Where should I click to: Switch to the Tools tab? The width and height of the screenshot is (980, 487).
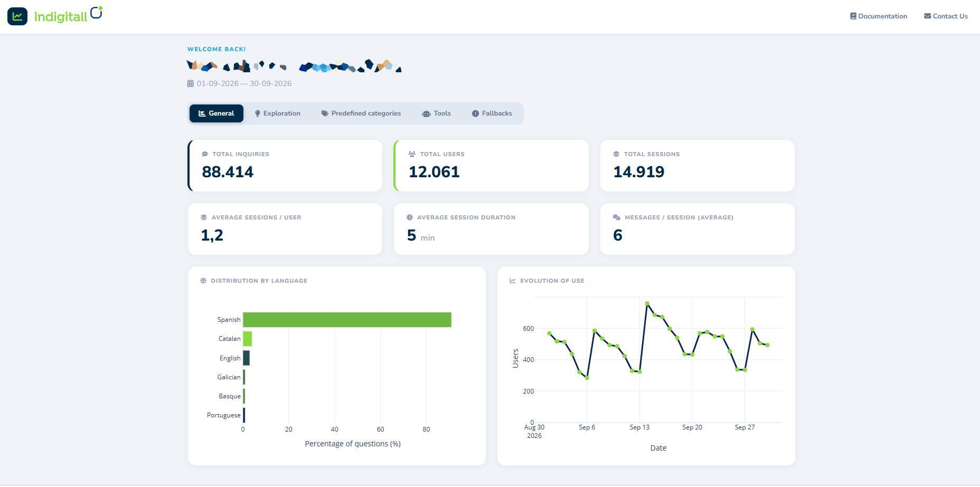pyautogui.click(x=437, y=113)
